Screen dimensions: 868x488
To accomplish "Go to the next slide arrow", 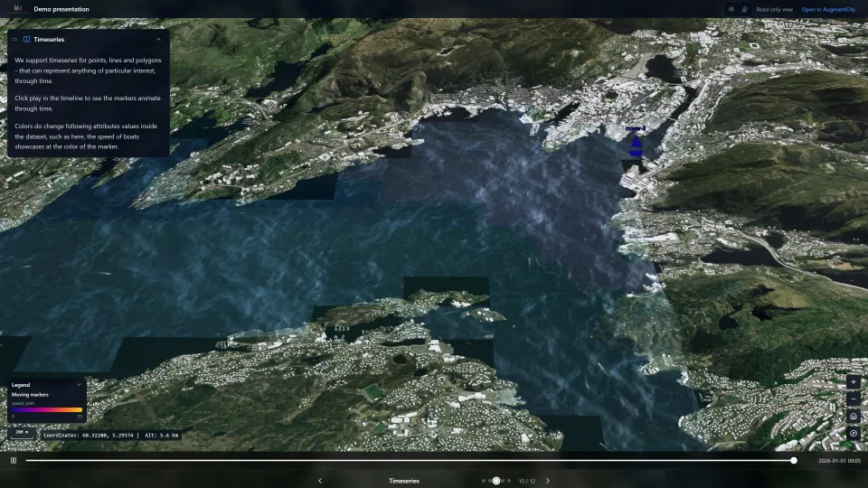I will point(548,481).
